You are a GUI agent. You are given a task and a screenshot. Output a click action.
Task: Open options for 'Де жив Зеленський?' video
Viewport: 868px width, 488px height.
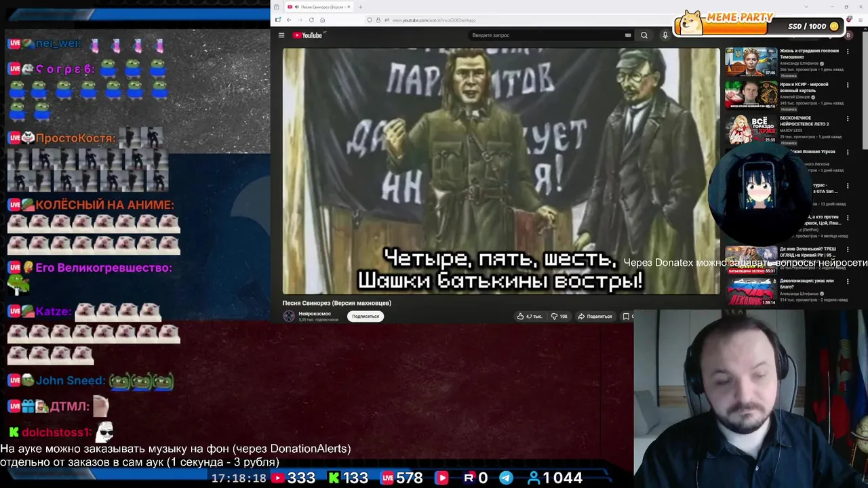848,250
